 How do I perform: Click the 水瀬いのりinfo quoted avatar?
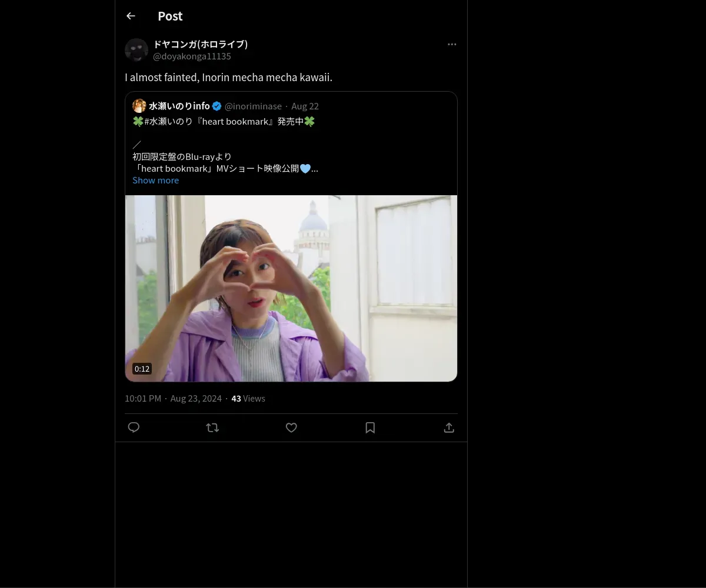coord(139,106)
